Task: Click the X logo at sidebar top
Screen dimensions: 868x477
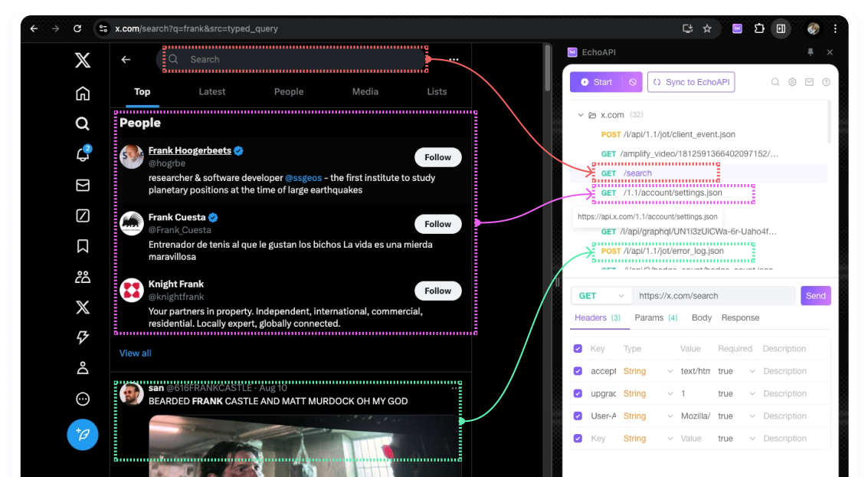Action: (83, 60)
